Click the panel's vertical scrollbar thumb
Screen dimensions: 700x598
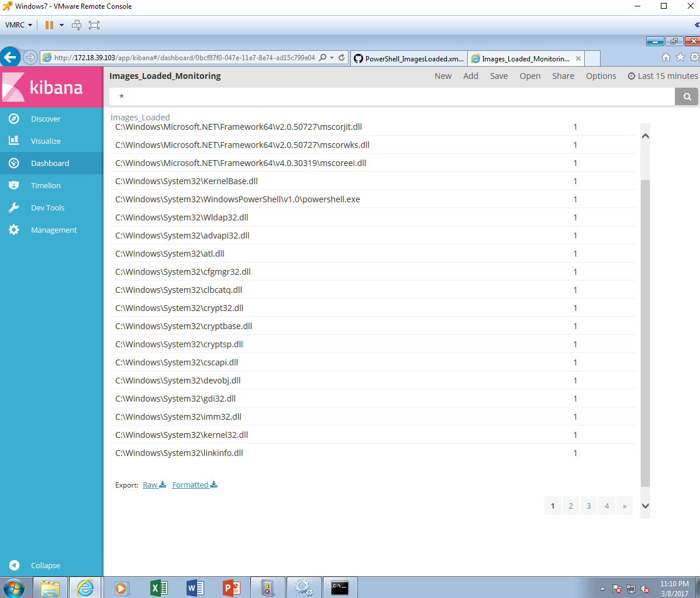(645, 333)
